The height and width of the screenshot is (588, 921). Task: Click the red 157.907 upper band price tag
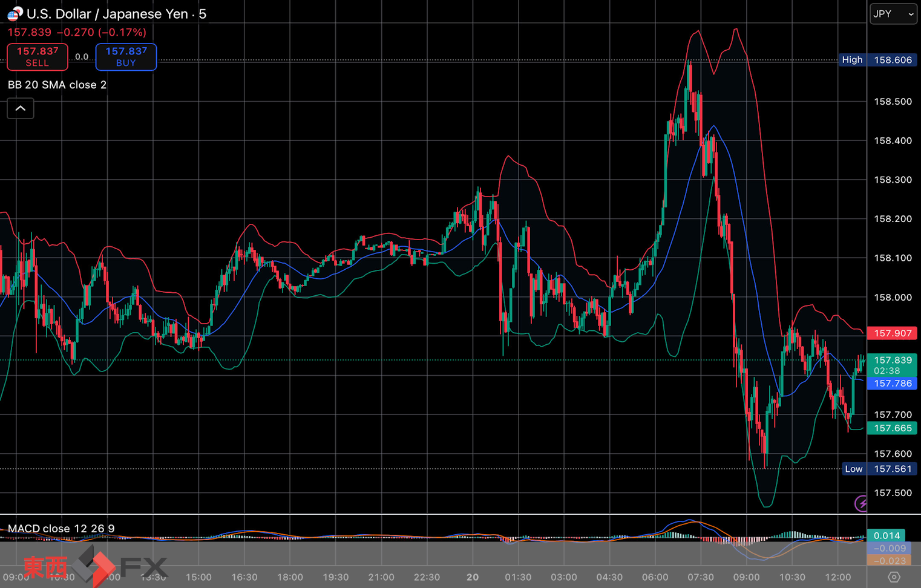click(892, 333)
